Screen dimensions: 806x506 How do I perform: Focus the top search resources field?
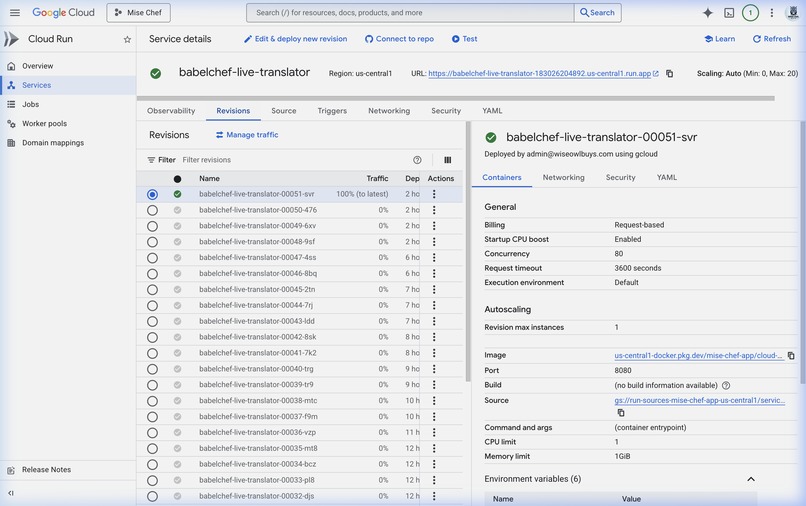tap(410, 13)
